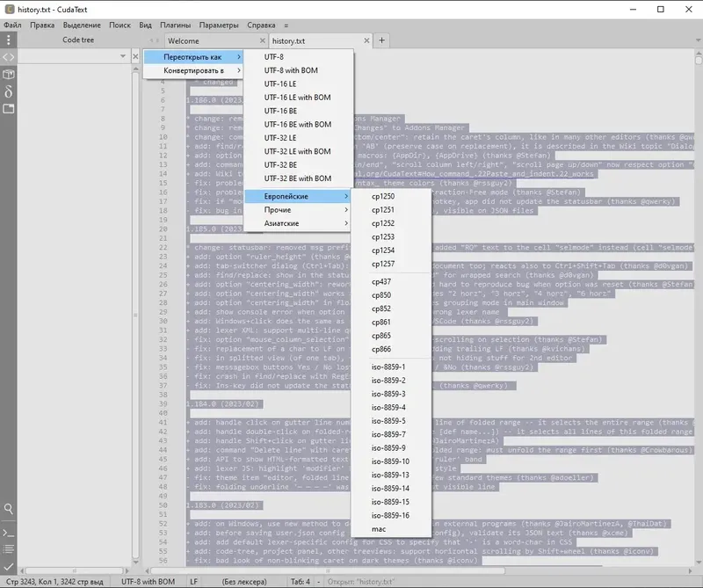703x588 pixels.
Task: Open the Snippets delta icon panel
Action: pyautogui.click(x=9, y=91)
